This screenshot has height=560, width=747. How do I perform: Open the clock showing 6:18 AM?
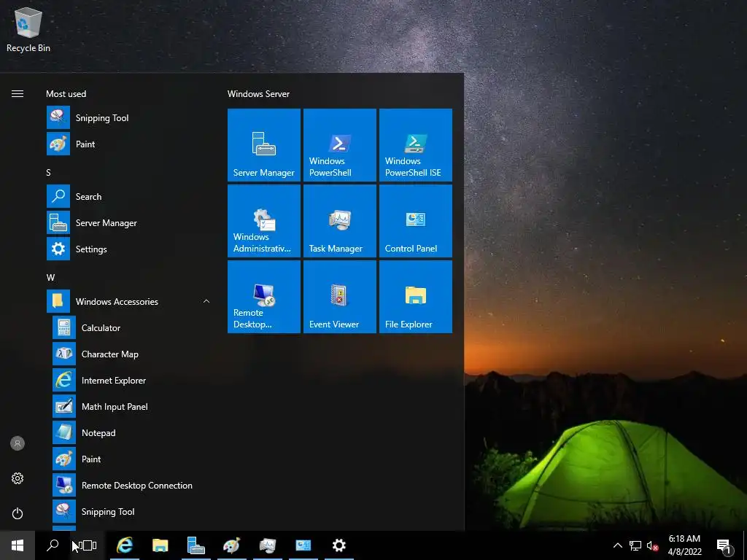point(684,545)
